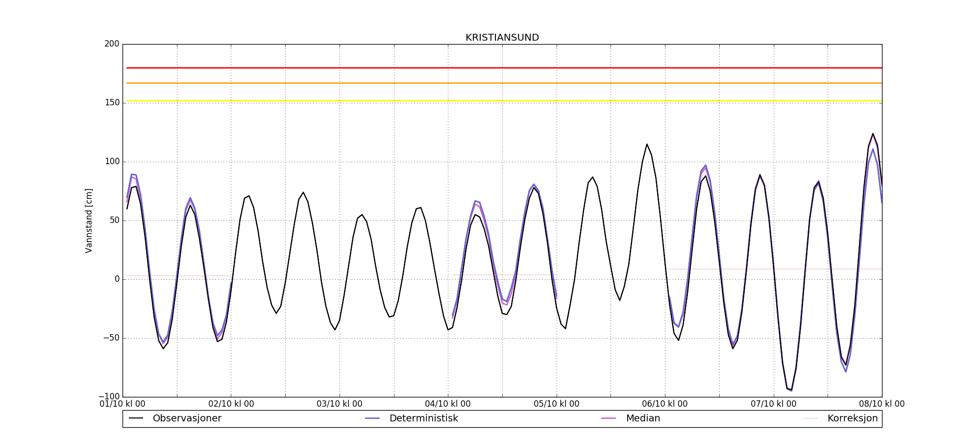The height and width of the screenshot is (441, 980).
Task: Select the Deterministisk legend label
Action: click(x=423, y=418)
